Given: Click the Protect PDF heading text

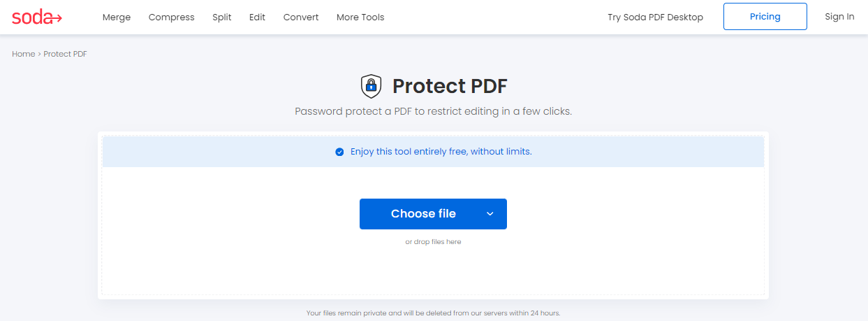Looking at the screenshot, I should (450, 86).
